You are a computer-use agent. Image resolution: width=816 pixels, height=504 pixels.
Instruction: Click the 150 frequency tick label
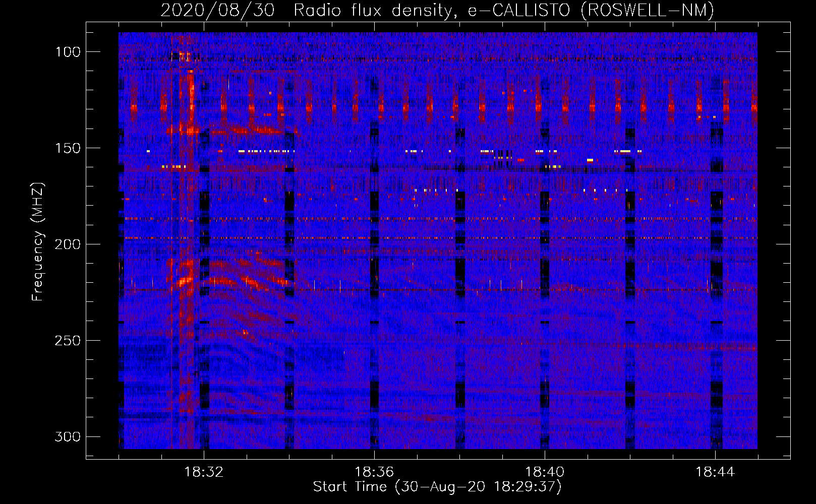[68, 148]
